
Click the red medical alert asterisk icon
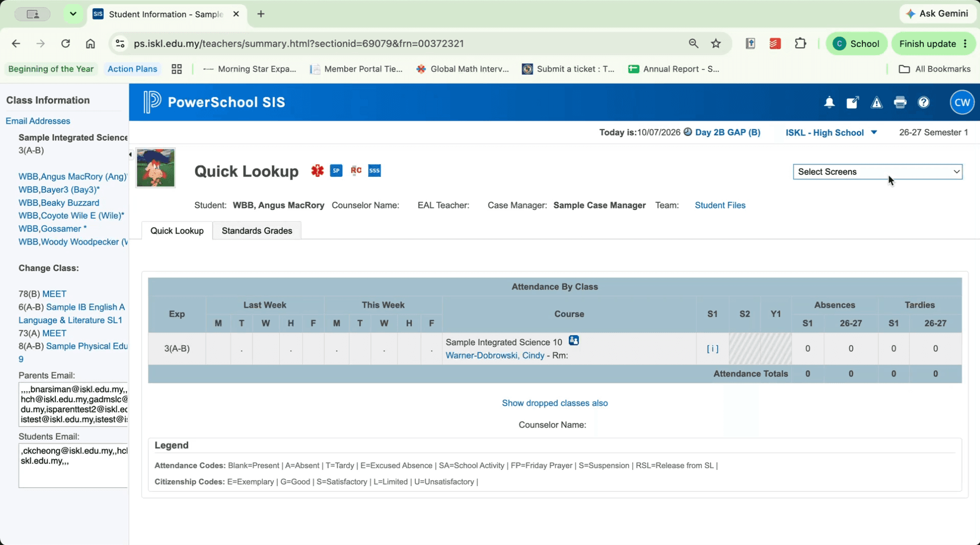[x=317, y=171]
